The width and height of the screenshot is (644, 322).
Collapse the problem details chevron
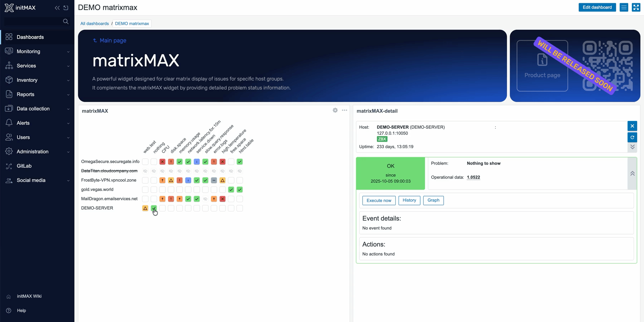tap(632, 174)
